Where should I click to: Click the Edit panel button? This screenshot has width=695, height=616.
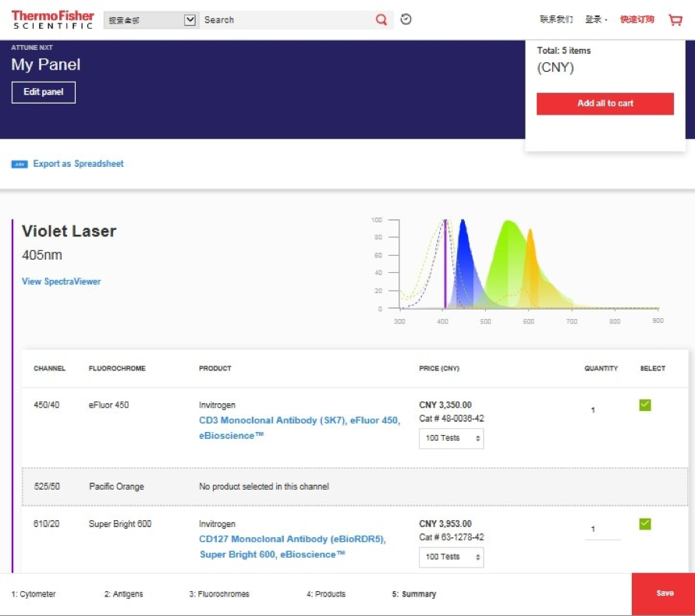[x=44, y=92]
